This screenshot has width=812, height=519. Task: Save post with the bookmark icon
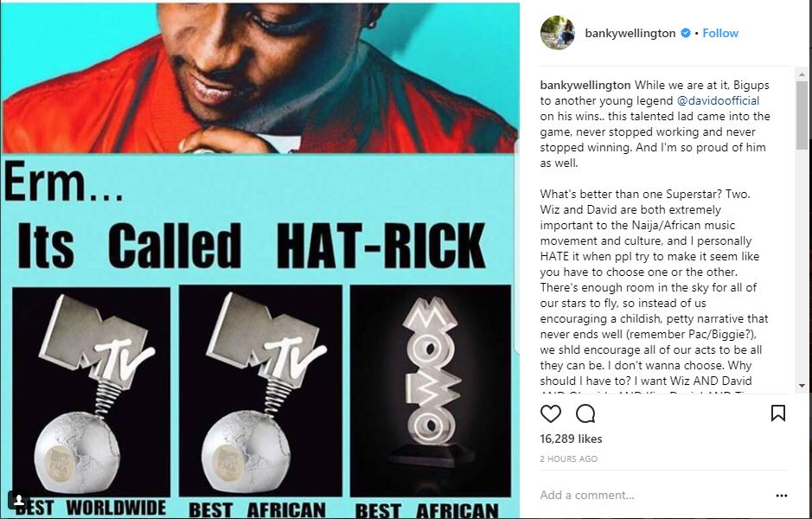[777, 413]
